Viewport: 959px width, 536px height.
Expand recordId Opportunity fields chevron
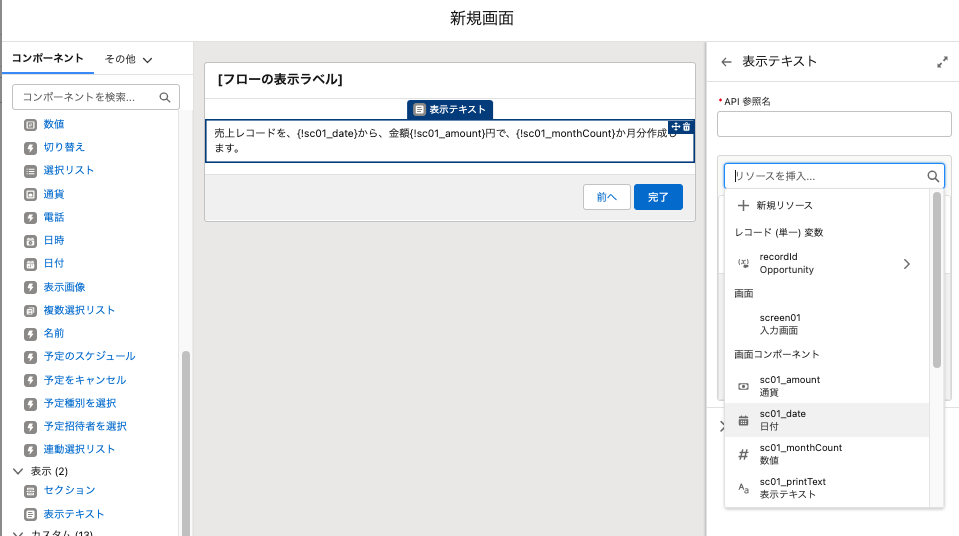tap(906, 264)
